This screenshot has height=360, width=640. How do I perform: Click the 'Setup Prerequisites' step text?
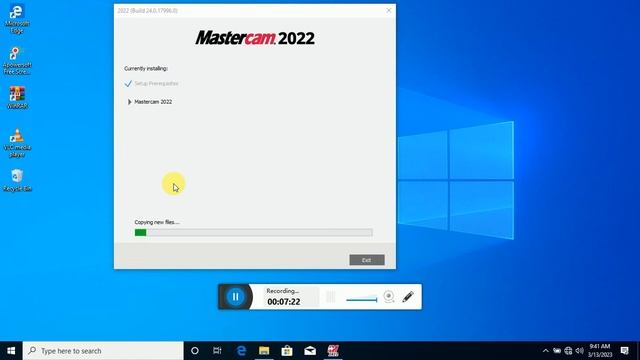[156, 84]
